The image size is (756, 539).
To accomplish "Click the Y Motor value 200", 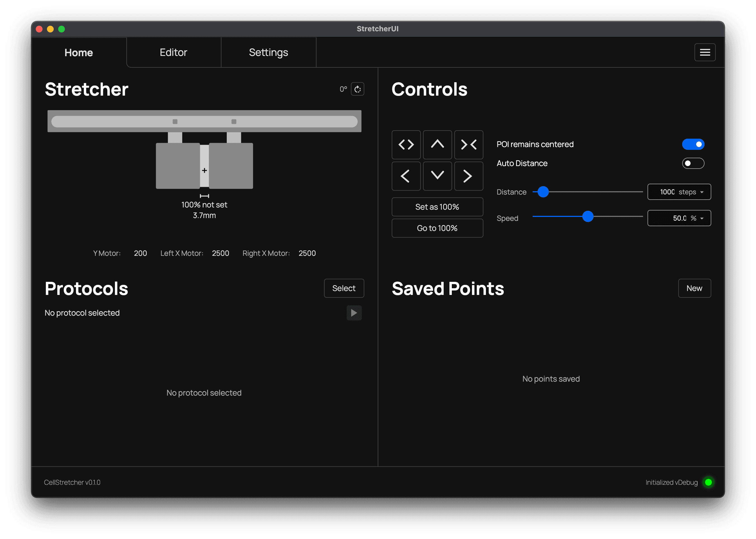I will (x=140, y=253).
